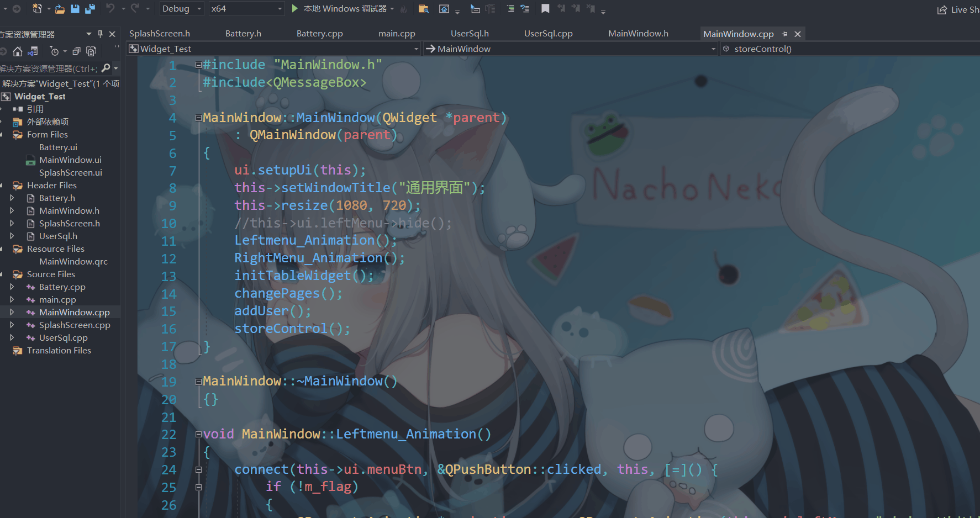
Task: Collapse the Leftmenu_Animation function at line 22
Action: (198, 434)
